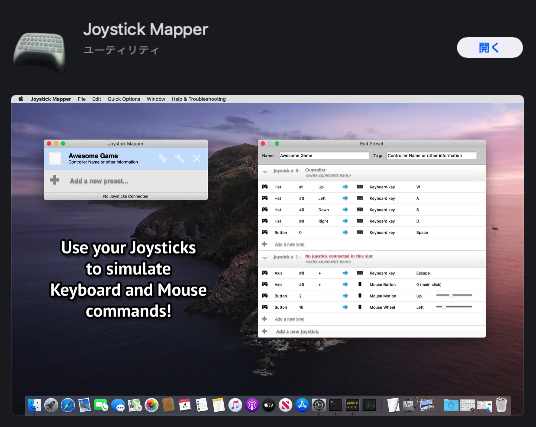Click the mouse icon in Mouse Button row
The image size is (536, 427).
click(360, 284)
